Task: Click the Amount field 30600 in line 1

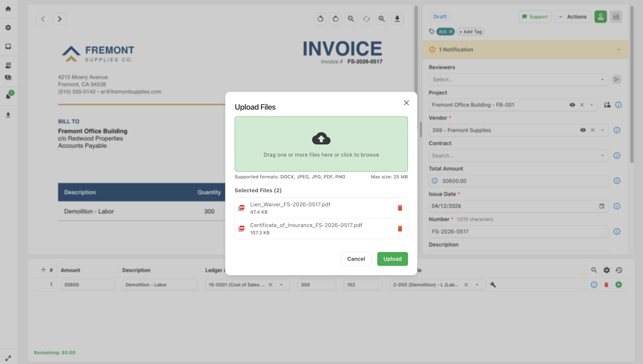Action: 88,284
